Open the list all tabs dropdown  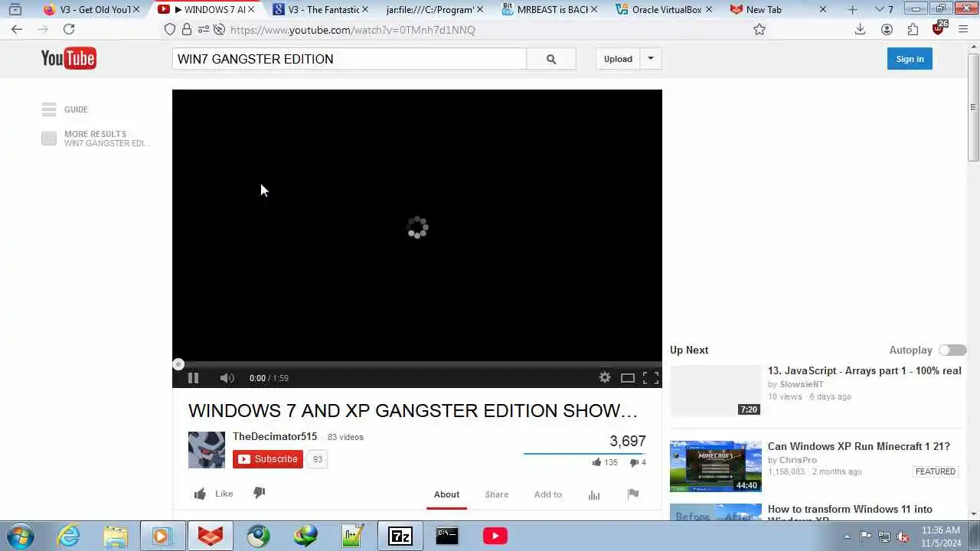[x=880, y=10]
